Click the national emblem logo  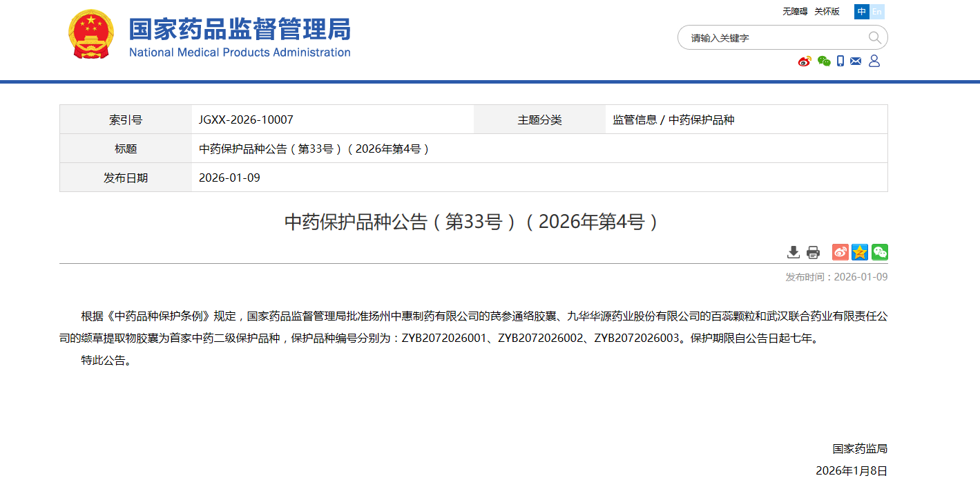(x=91, y=35)
